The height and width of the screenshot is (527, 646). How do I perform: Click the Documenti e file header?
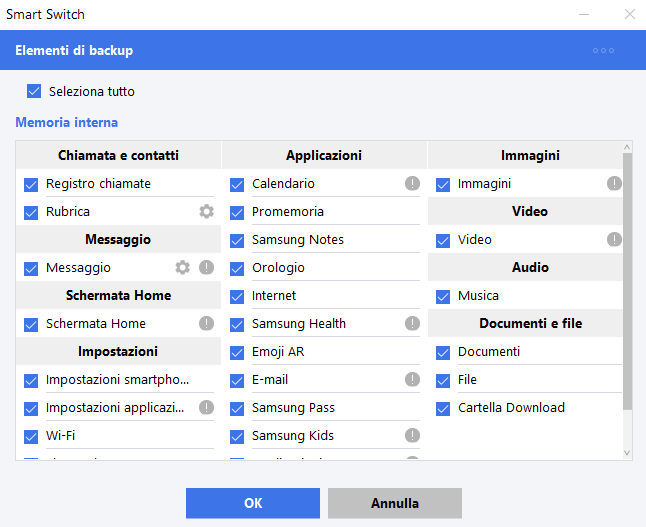[x=525, y=323]
